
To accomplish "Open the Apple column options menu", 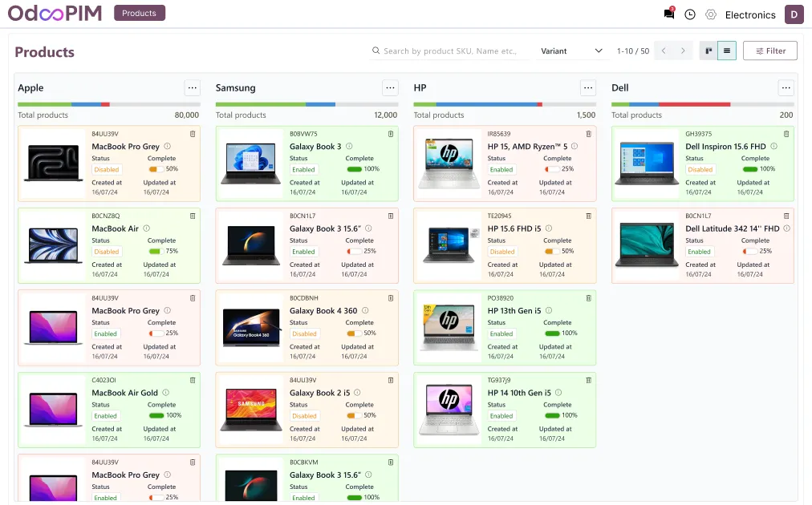I will 192,88.
